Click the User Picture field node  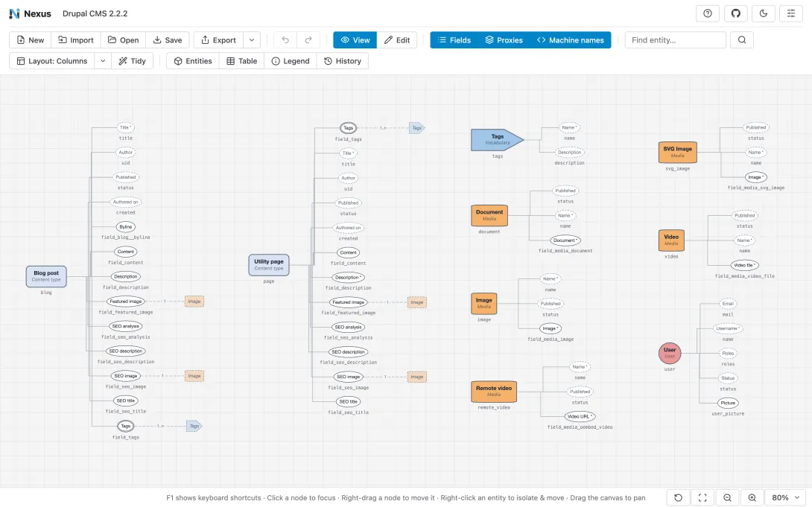(728, 403)
